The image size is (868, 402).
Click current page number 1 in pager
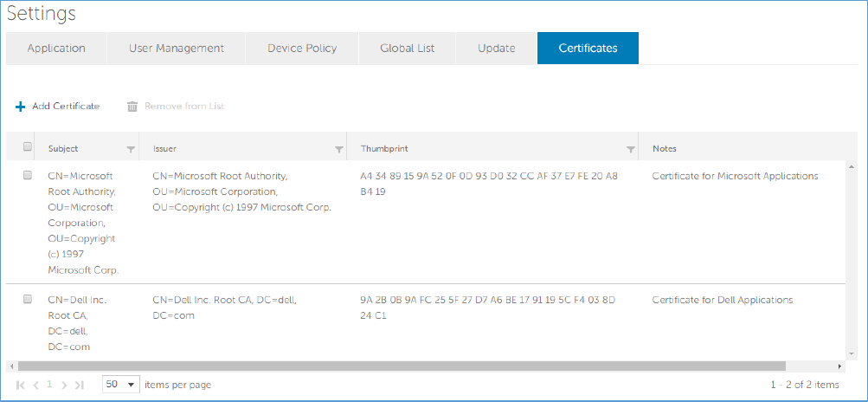(x=49, y=384)
